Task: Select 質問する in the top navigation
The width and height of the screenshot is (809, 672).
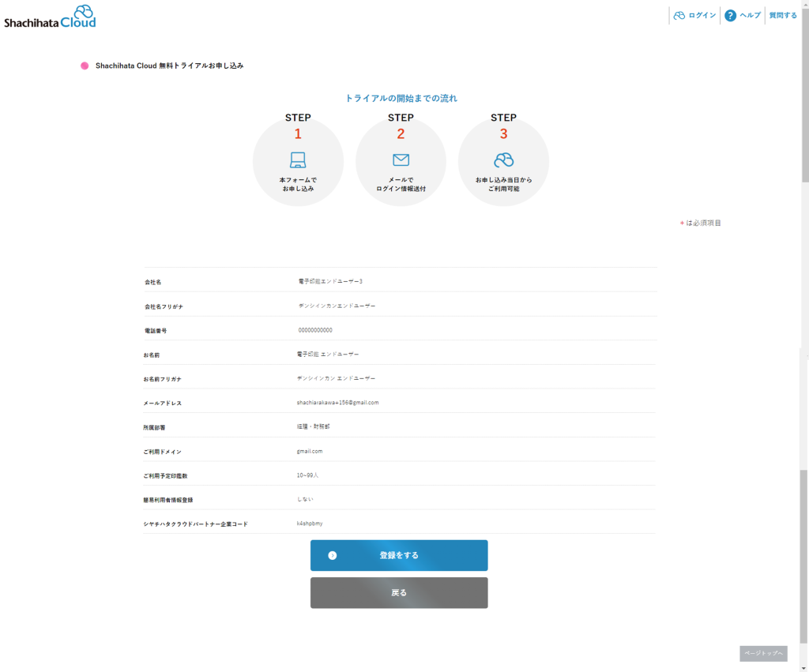Action: click(783, 16)
